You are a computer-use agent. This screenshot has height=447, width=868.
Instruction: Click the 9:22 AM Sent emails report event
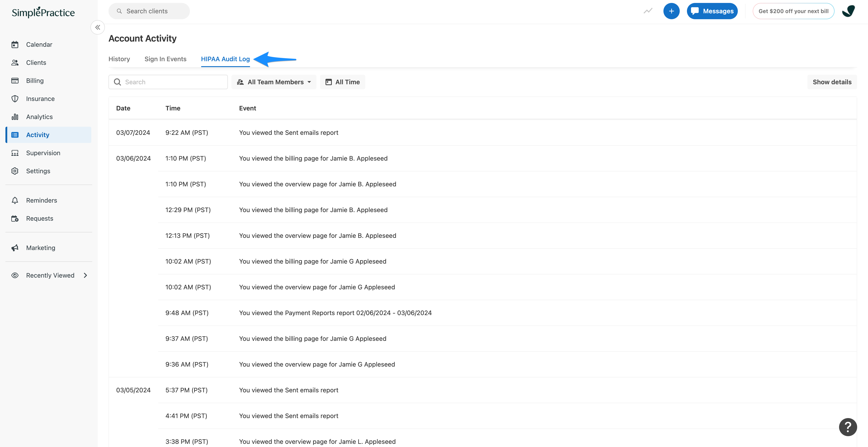[289, 133]
